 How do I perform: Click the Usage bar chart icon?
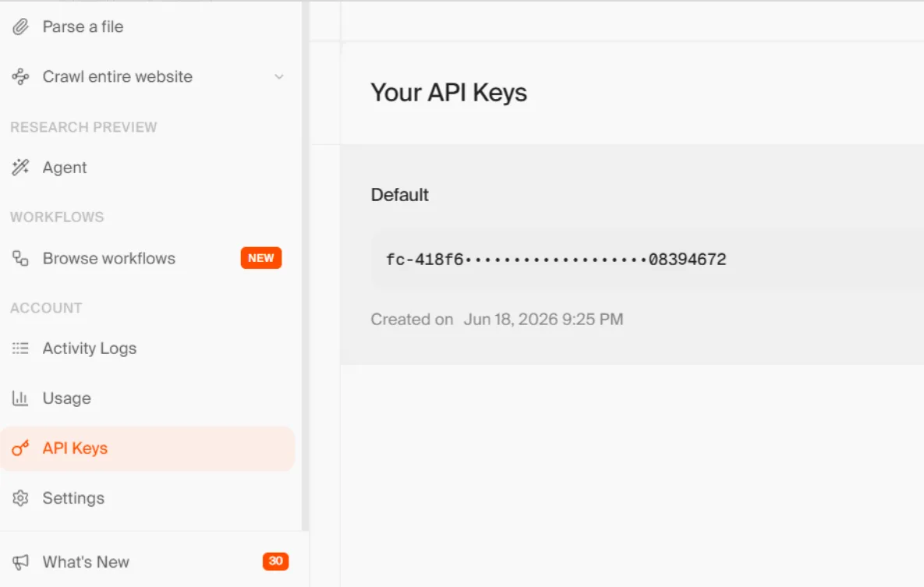(20, 398)
